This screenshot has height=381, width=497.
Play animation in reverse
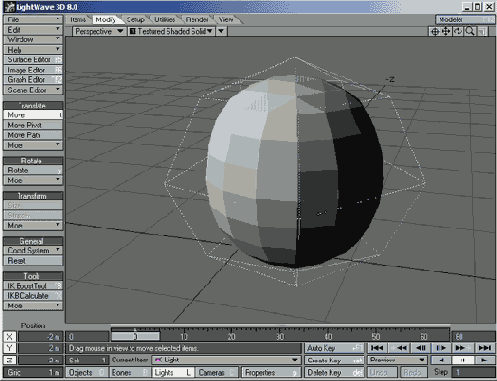441,360
